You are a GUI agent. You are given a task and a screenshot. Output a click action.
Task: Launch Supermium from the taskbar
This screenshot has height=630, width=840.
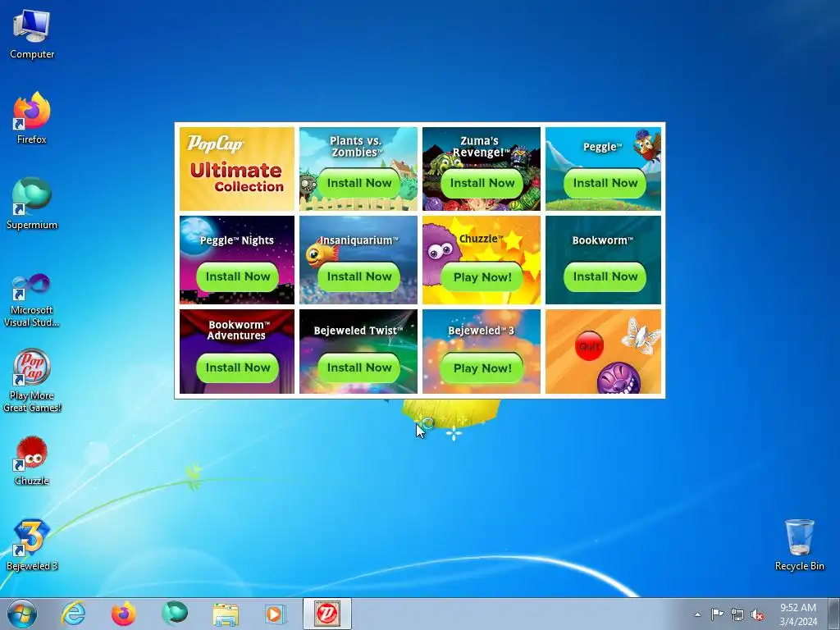(174, 614)
